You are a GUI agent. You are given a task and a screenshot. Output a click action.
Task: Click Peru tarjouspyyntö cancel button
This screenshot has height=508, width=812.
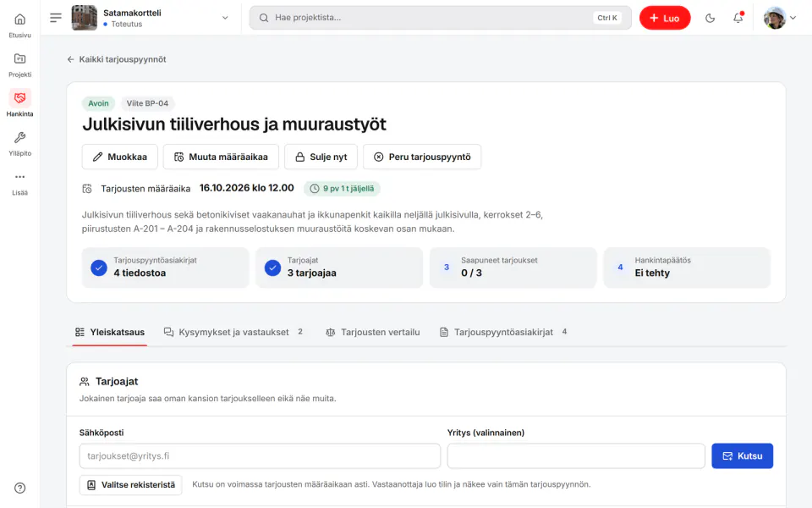422,157
